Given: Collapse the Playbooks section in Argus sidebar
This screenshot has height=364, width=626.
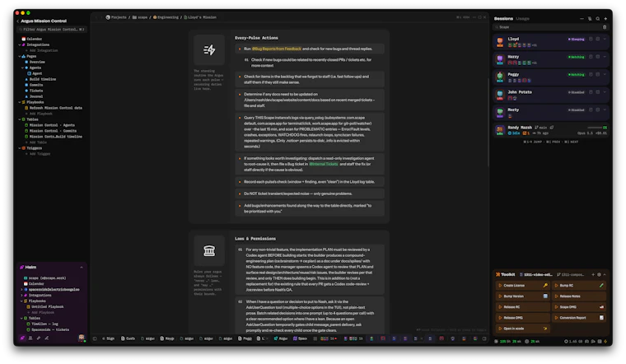Looking at the screenshot, I should coord(19,102).
